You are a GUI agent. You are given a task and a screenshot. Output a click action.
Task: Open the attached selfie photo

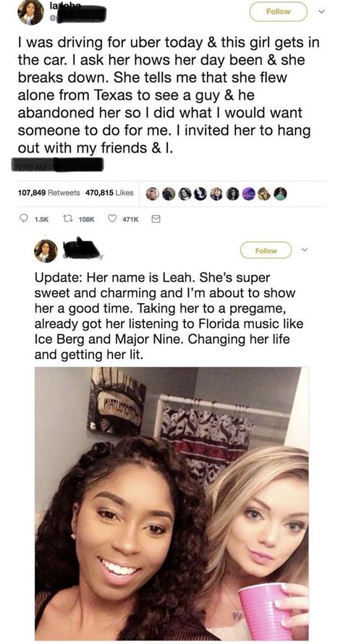tap(171, 504)
